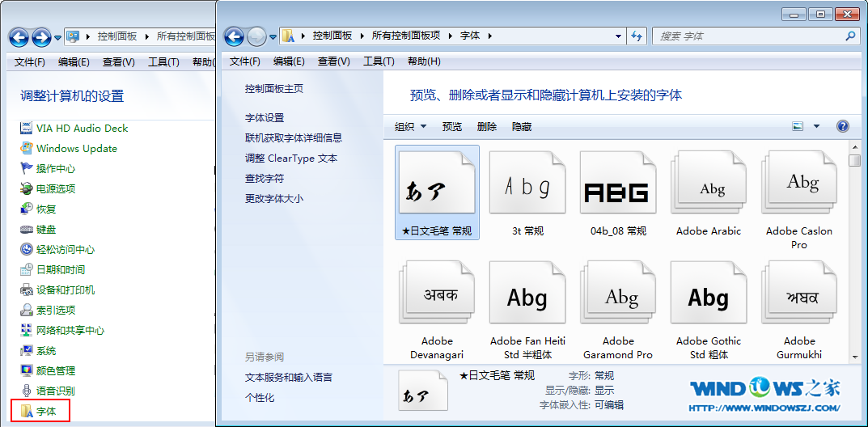Select the Adobe Caslon Pro font
Screen dimensions: 868x427
click(798, 192)
